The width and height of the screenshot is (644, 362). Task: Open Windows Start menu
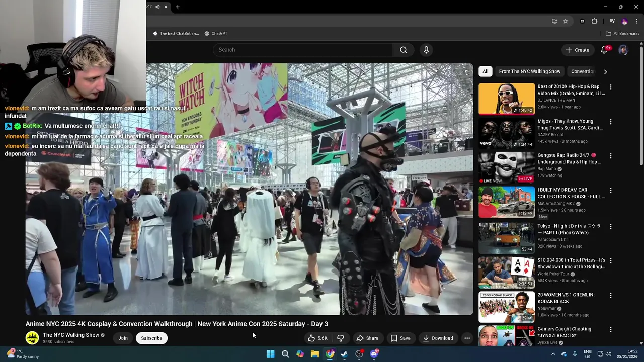[270, 354]
